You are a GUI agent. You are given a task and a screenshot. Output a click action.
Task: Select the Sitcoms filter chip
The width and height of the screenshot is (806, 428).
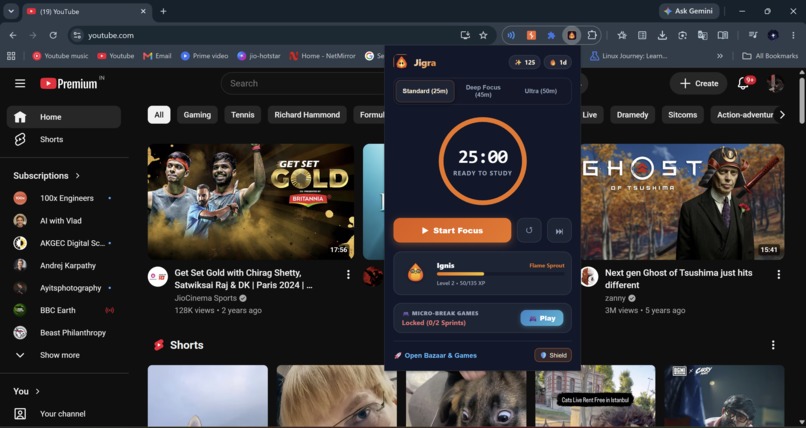682,115
